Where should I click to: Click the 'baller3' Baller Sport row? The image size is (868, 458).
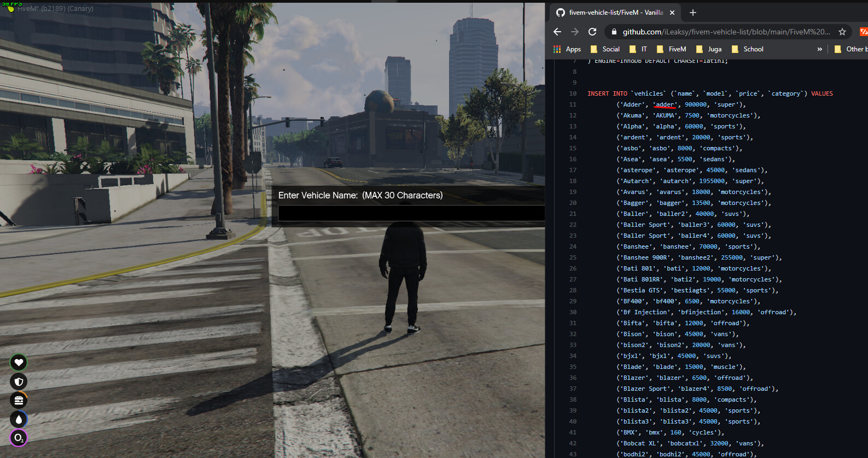[x=694, y=225]
